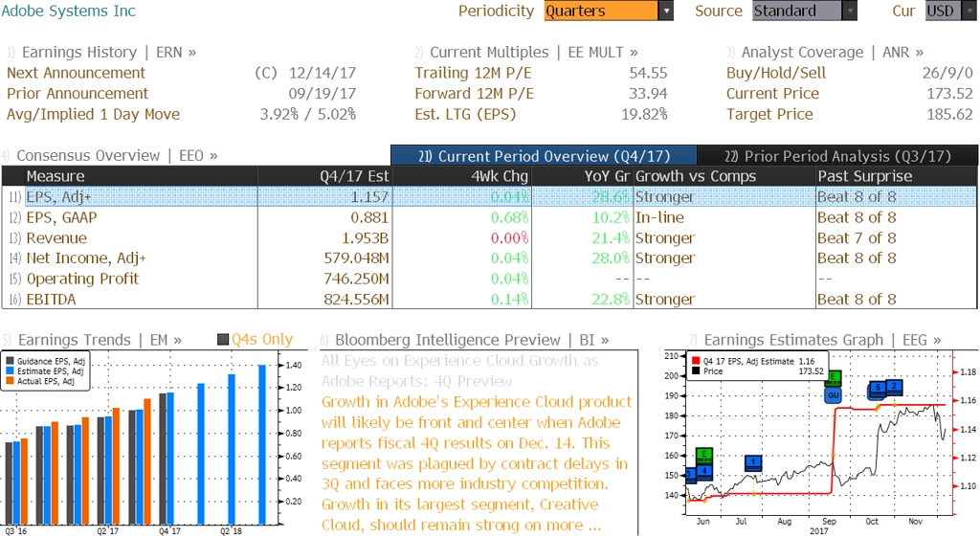The image size is (980, 538).
Task: Select the Net Income, Adj+ row
Action: click(489, 258)
